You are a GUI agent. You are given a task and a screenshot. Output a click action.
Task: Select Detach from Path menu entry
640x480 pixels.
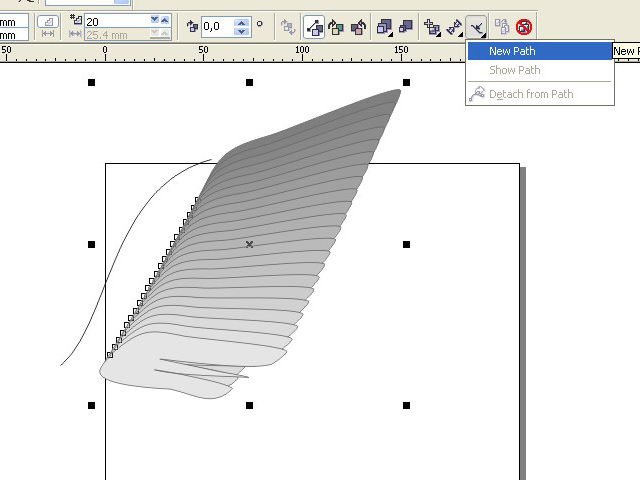530,94
